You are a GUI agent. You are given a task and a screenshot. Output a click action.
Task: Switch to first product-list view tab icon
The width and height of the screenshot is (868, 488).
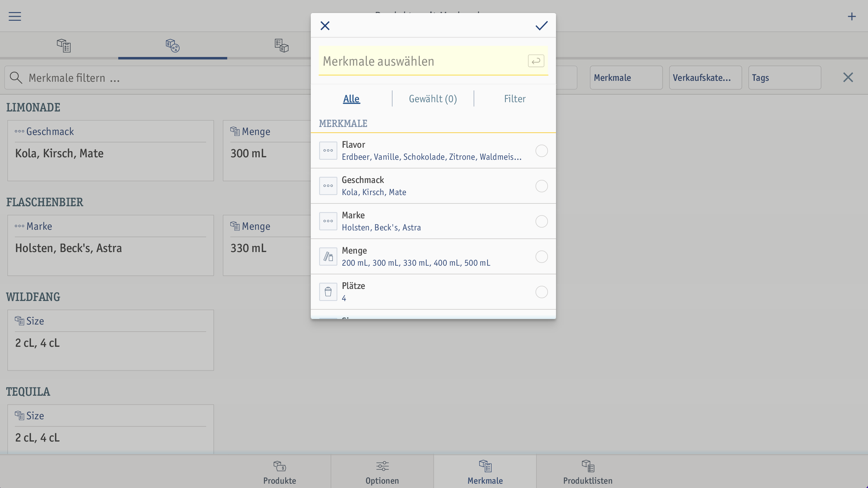(x=63, y=46)
